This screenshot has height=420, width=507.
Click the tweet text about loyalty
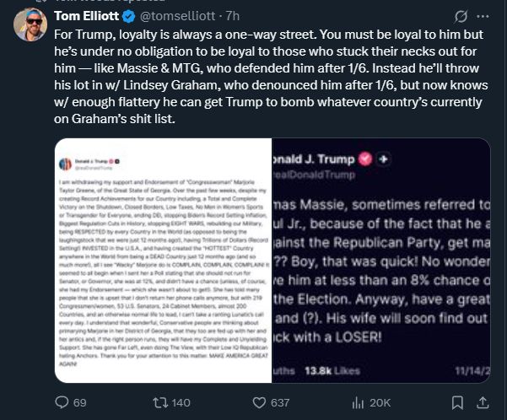[x=271, y=77]
